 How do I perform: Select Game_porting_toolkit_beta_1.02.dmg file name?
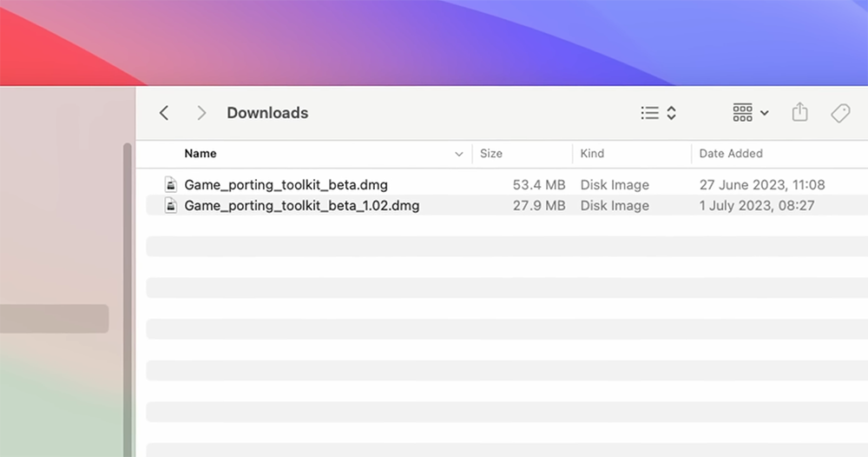tap(302, 206)
